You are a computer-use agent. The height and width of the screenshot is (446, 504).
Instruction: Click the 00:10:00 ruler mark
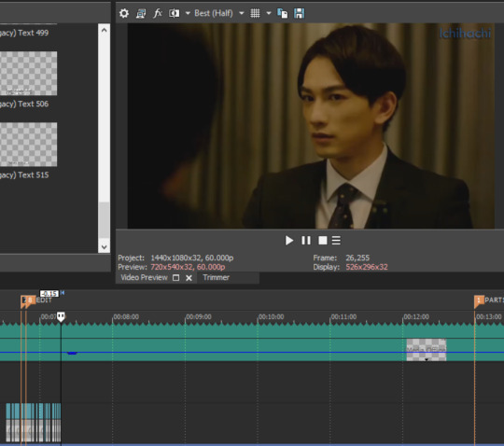271,317
